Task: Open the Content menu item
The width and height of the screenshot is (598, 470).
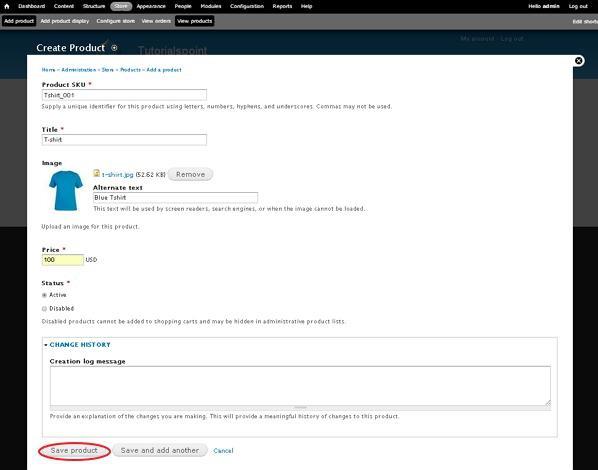Action: click(x=64, y=6)
